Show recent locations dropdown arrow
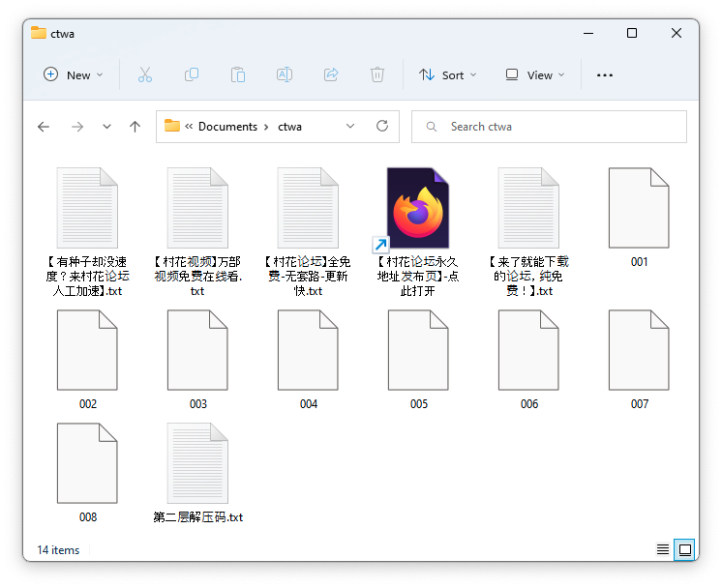Screen dimensions: 722x588 [x=106, y=127]
